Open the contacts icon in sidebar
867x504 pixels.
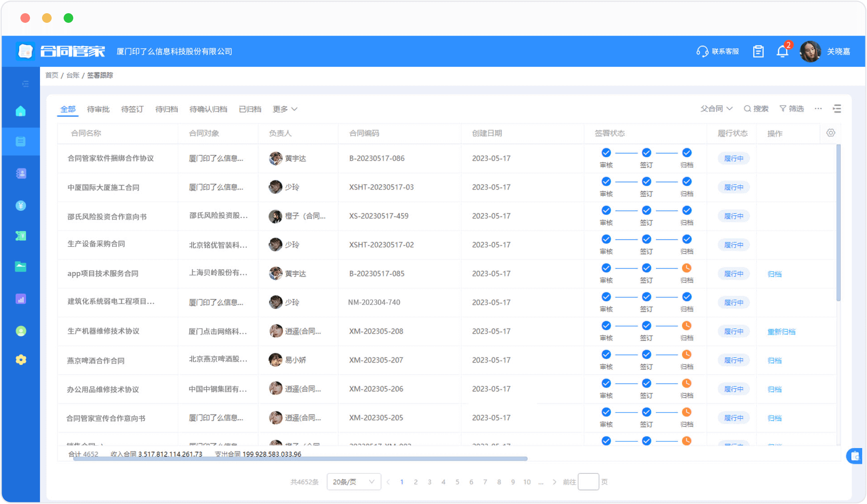tap(21, 173)
